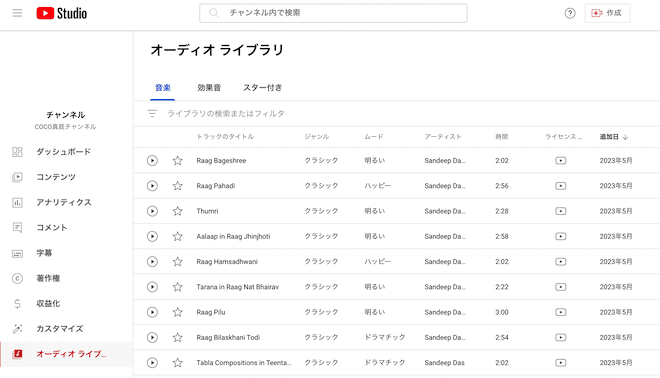
Task: Click license icon for Raag Pahadi
Action: 561,186
